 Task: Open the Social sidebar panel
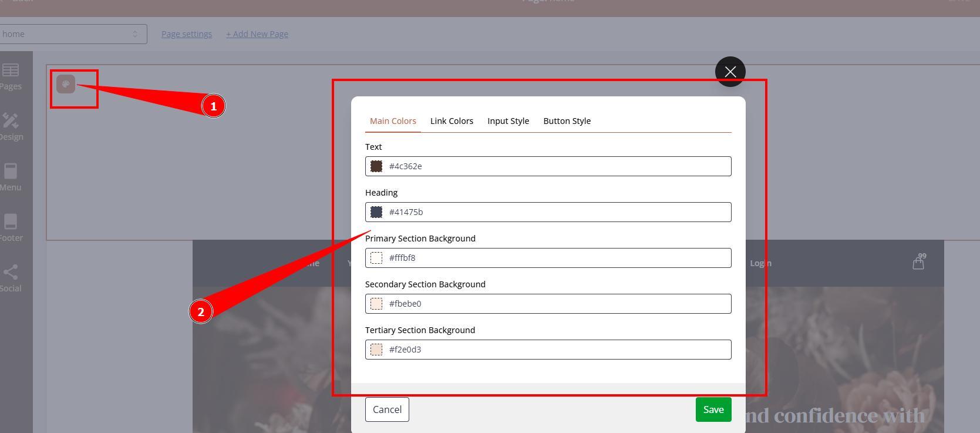11,278
